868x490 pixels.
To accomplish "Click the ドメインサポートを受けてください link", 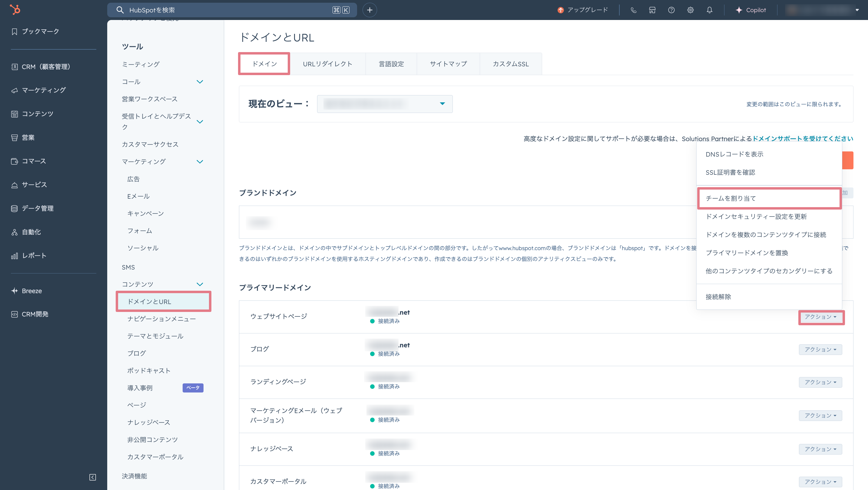I will coord(803,139).
